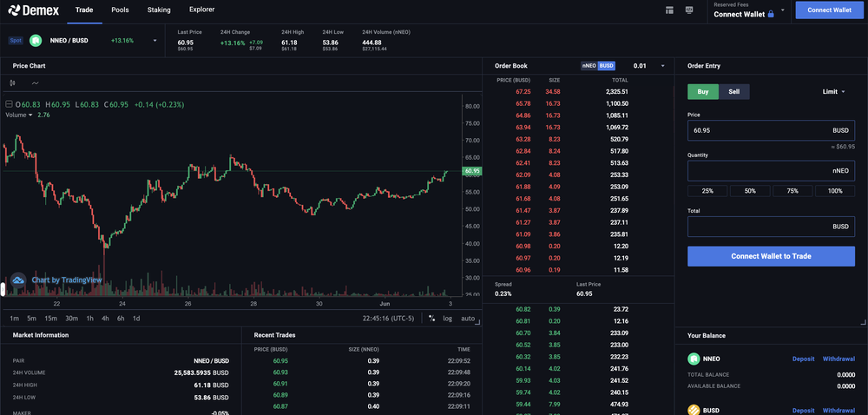868x415 pixels.
Task: Click the blue Connect Wallet button in header
Action: point(829,10)
